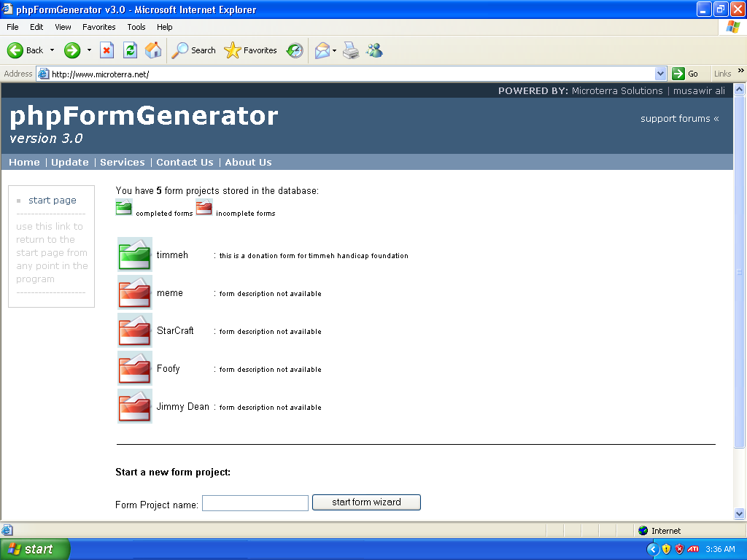Click the Print icon in toolbar
This screenshot has width=747, height=560.
(x=351, y=50)
